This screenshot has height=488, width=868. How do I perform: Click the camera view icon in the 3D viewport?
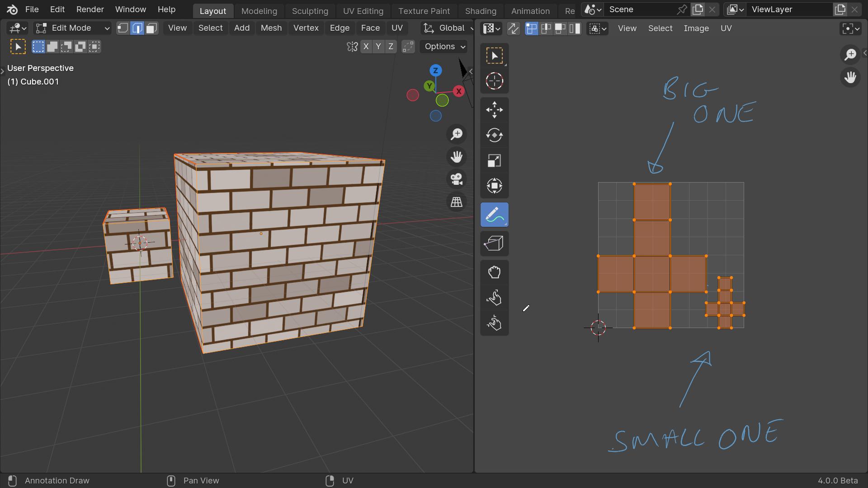[457, 179]
